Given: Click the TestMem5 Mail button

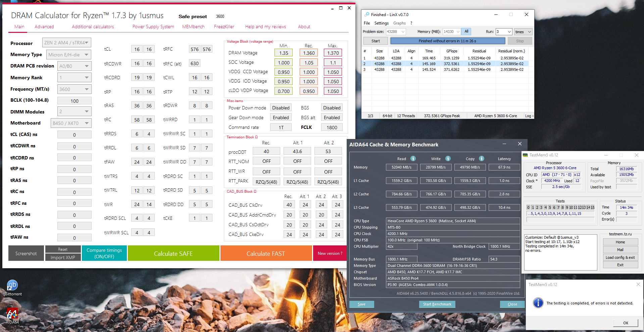Looking at the screenshot, I should [x=620, y=250].
